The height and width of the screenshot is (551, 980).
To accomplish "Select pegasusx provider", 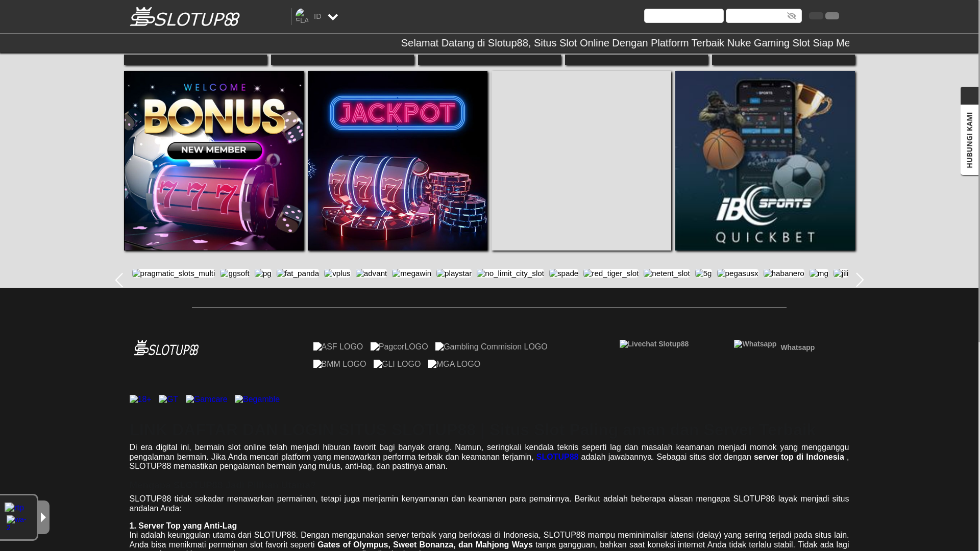I will (x=738, y=273).
